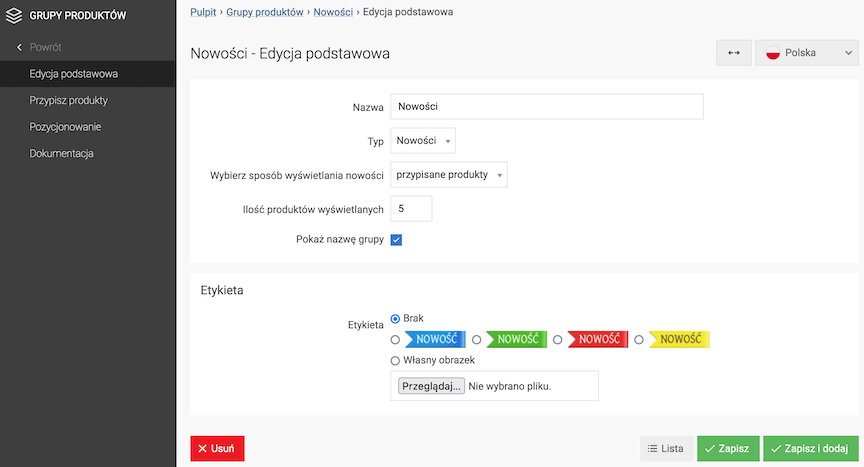Click the green Zapisz button
The image size is (864, 467).
728,448
